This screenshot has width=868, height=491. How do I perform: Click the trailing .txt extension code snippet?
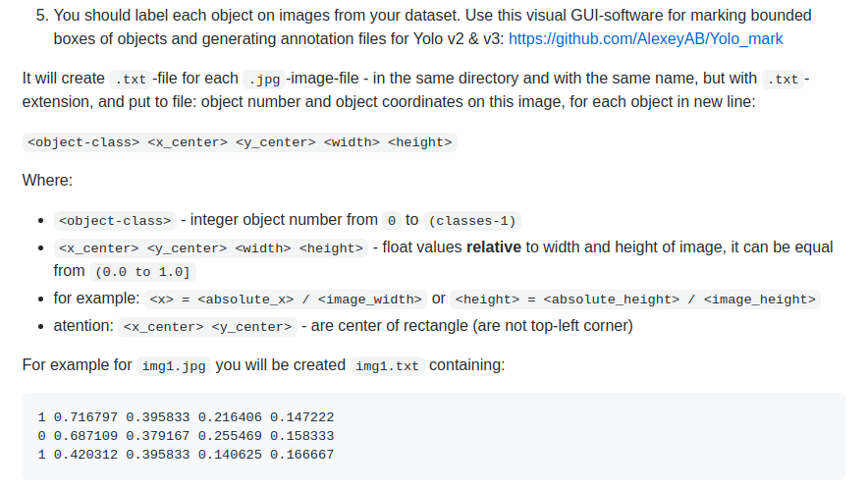783,80
